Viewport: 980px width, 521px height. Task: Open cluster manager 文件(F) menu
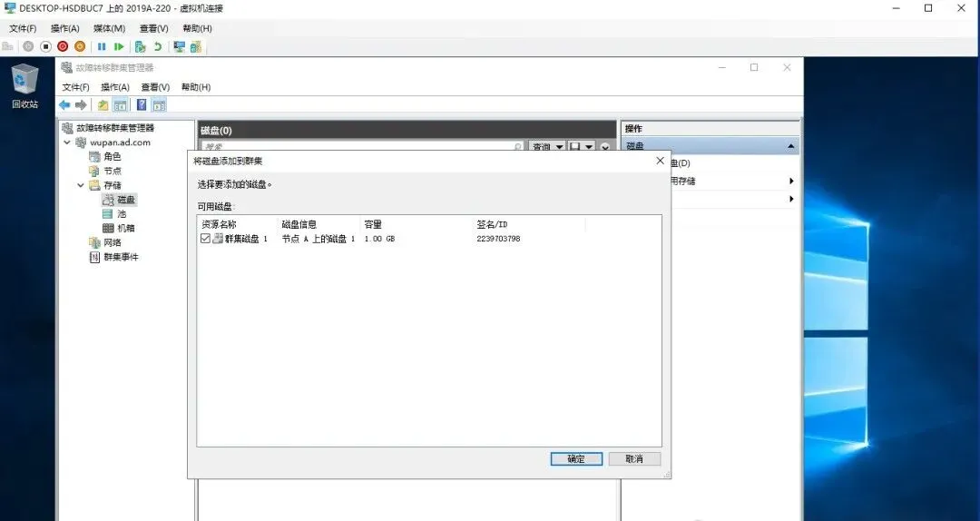click(x=75, y=87)
